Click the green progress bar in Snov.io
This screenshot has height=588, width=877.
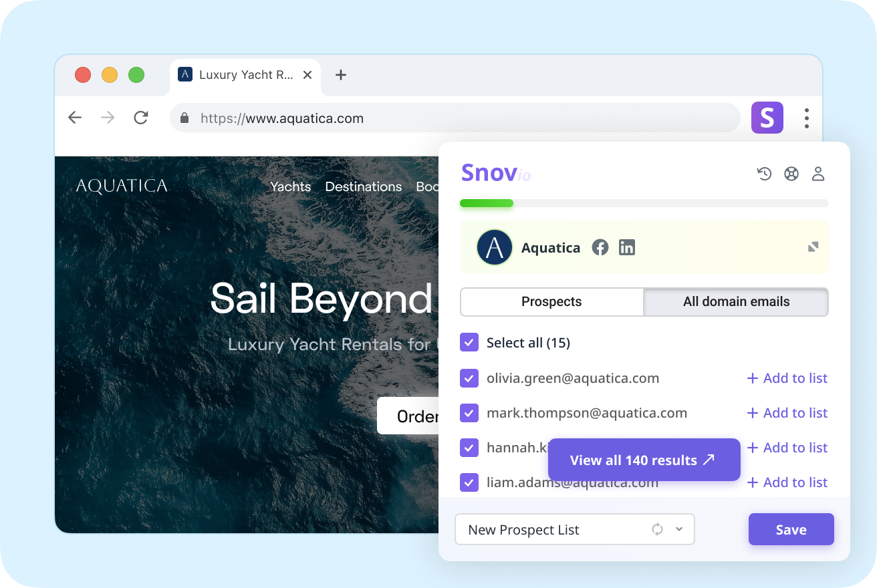(x=487, y=203)
